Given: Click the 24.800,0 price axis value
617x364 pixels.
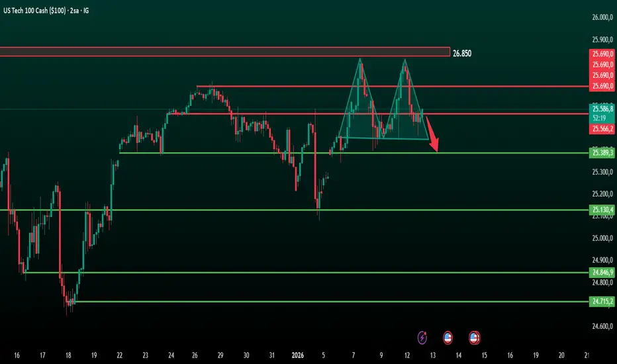Looking at the screenshot, I should pyautogui.click(x=602, y=282).
